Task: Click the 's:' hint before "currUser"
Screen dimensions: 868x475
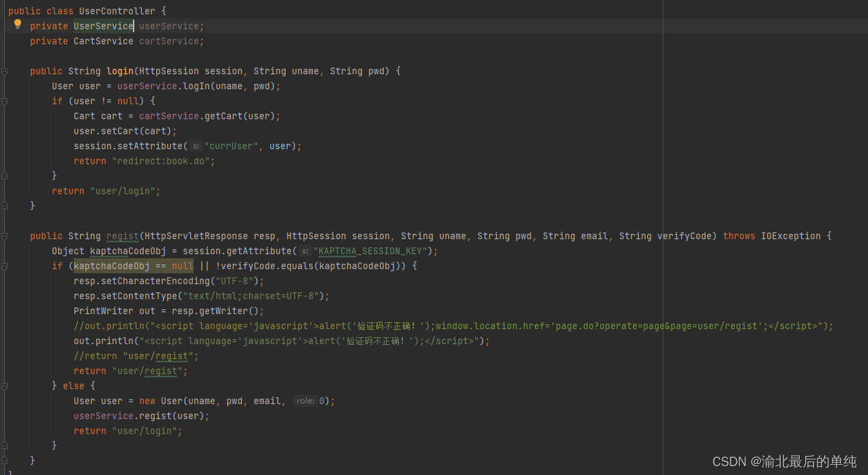Action: 195,146
